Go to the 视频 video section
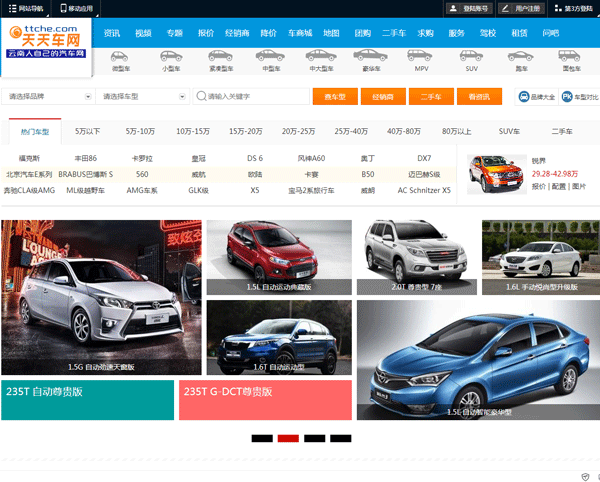Viewport: 600px width, 482px height. point(143,33)
